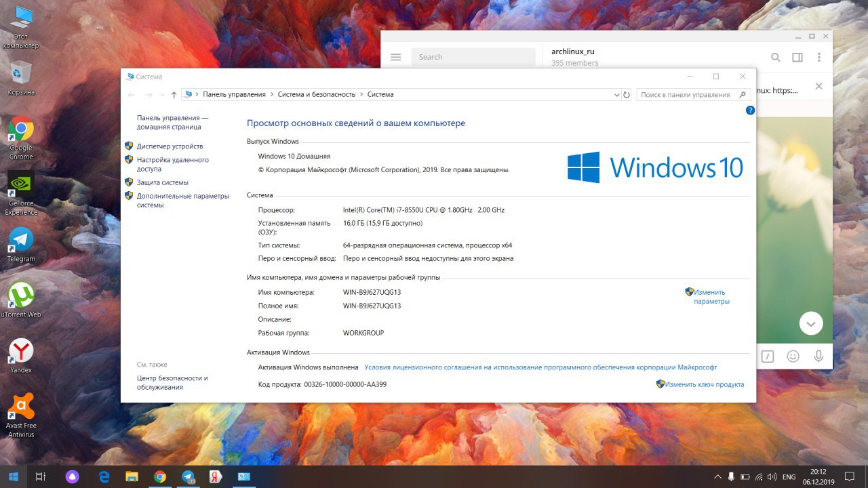Open Yandex from the taskbar
The image size is (868, 488).
(x=216, y=476)
